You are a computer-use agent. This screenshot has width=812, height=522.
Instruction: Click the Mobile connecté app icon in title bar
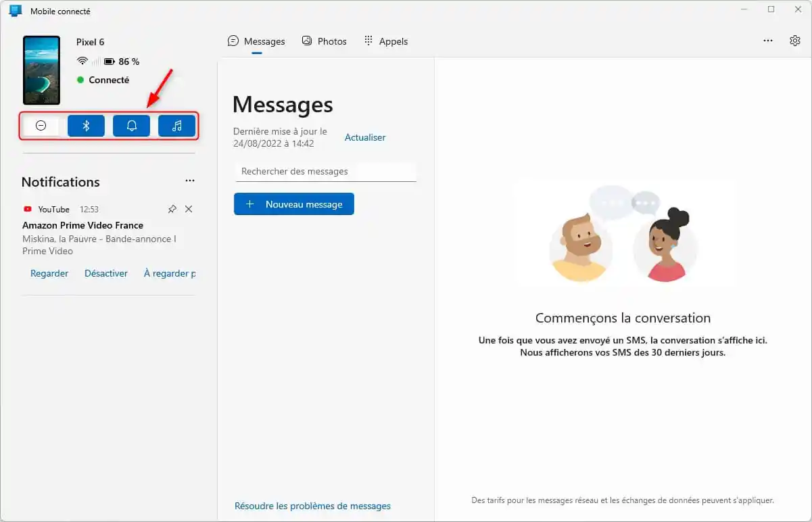[x=16, y=11]
